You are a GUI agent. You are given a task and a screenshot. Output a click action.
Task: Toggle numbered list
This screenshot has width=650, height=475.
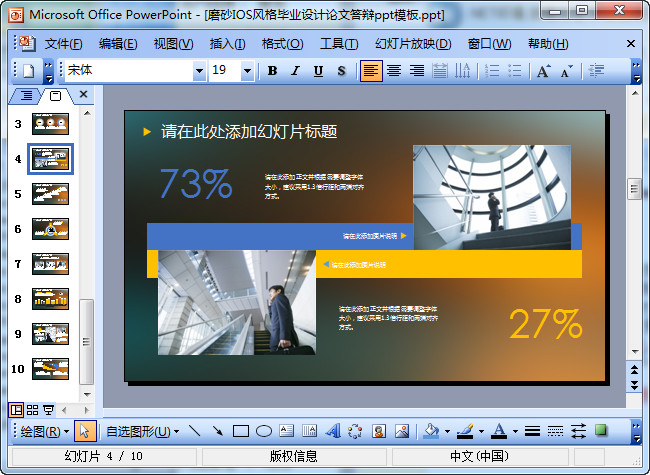click(492, 71)
